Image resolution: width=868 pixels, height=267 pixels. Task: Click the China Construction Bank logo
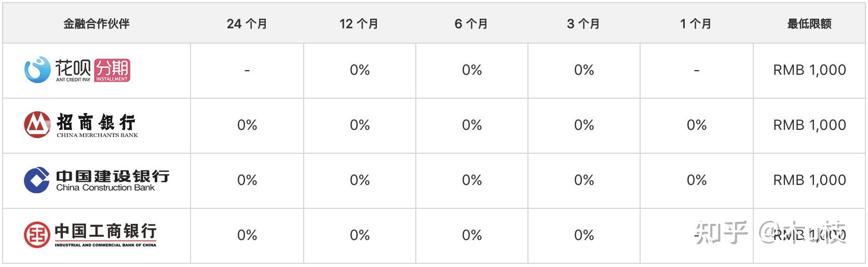coord(97,180)
